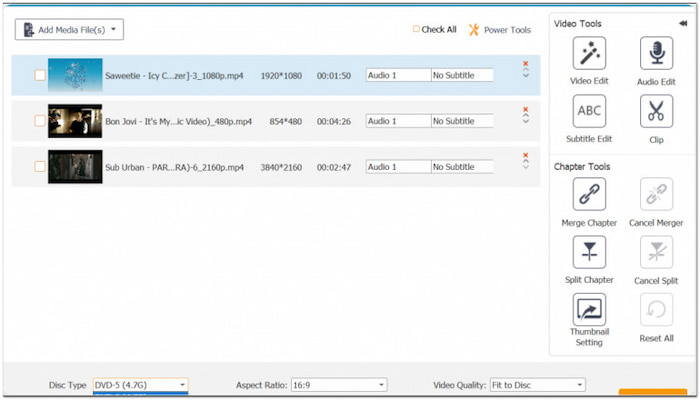
Task: Open the Video Edit tool
Action: click(x=588, y=53)
